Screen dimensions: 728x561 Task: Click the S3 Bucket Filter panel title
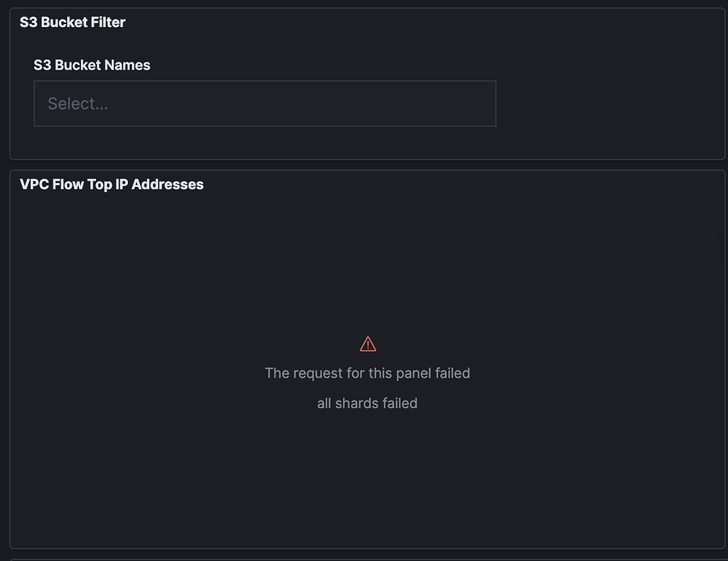point(72,22)
